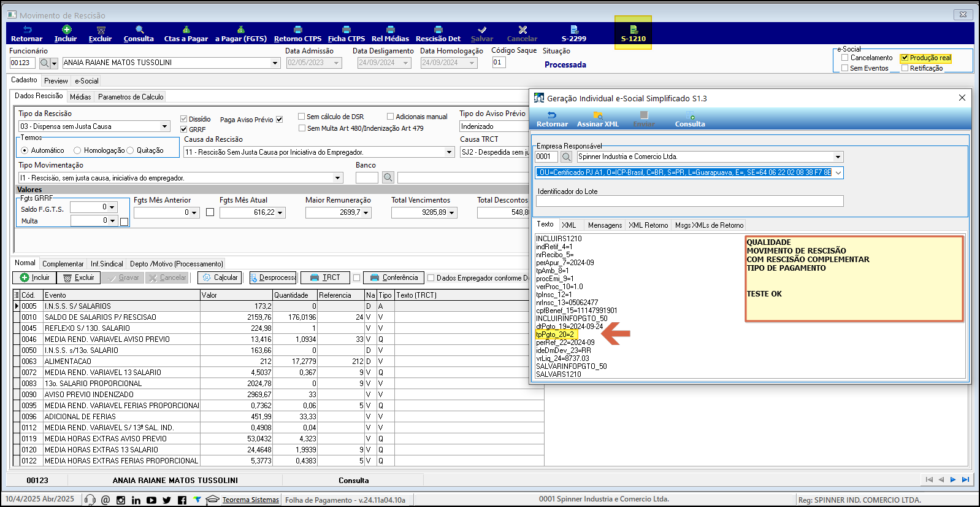This screenshot has width=980, height=507.
Task: Go to first record navigation arrow
Action: 929,479
